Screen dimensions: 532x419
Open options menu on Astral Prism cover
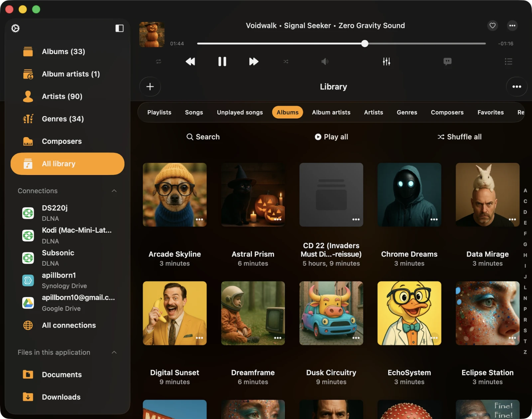click(278, 219)
